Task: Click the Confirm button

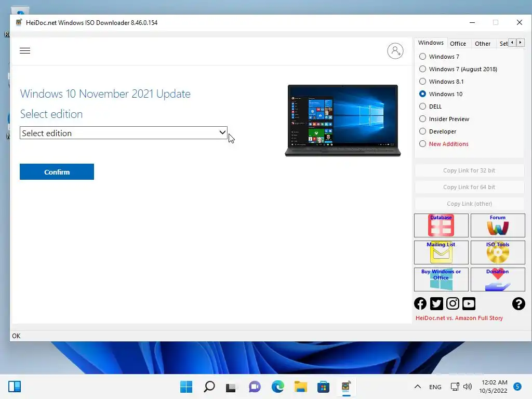Action: click(x=57, y=171)
